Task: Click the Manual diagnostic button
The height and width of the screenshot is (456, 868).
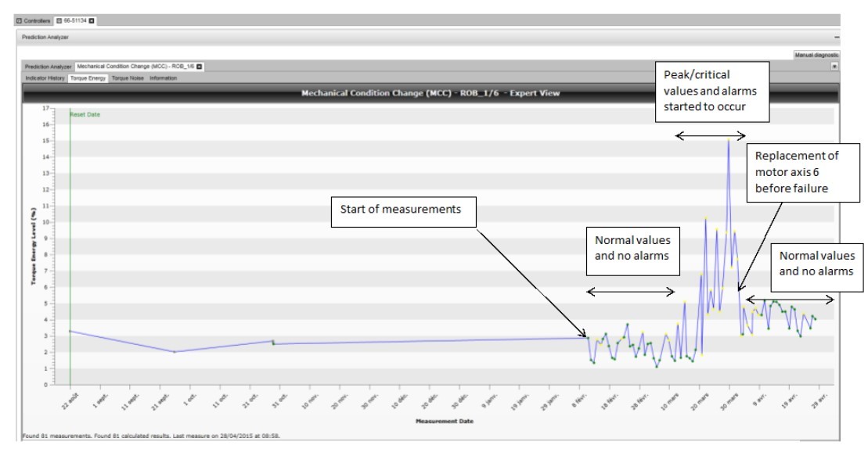Action: tap(816, 55)
